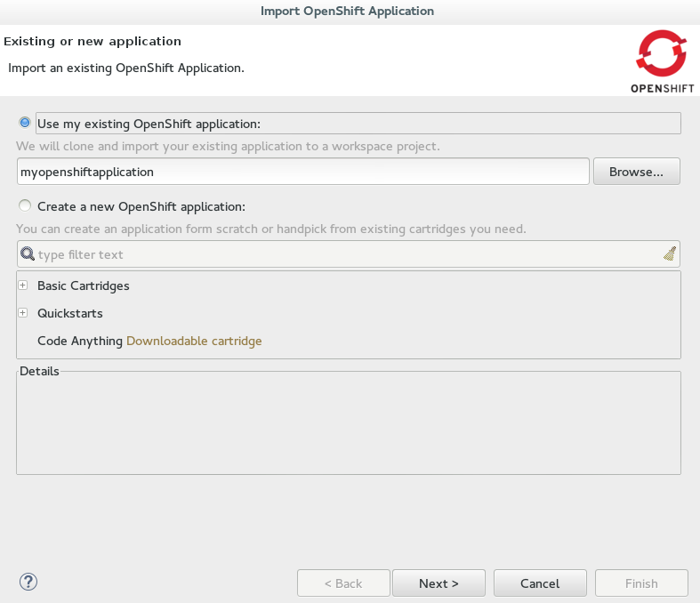This screenshot has height=603, width=700.
Task: Click the OpenShift logo in the header
Action: tap(662, 61)
